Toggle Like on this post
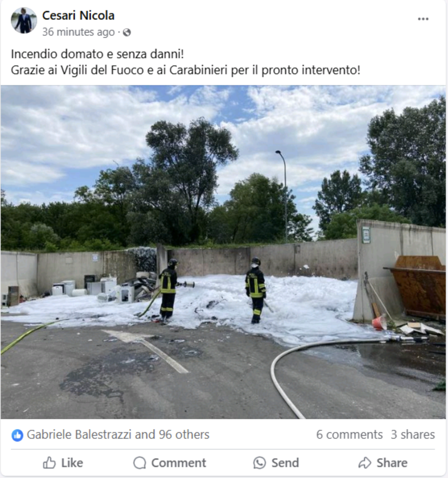Viewport: 448px width, 478px height. (63, 463)
